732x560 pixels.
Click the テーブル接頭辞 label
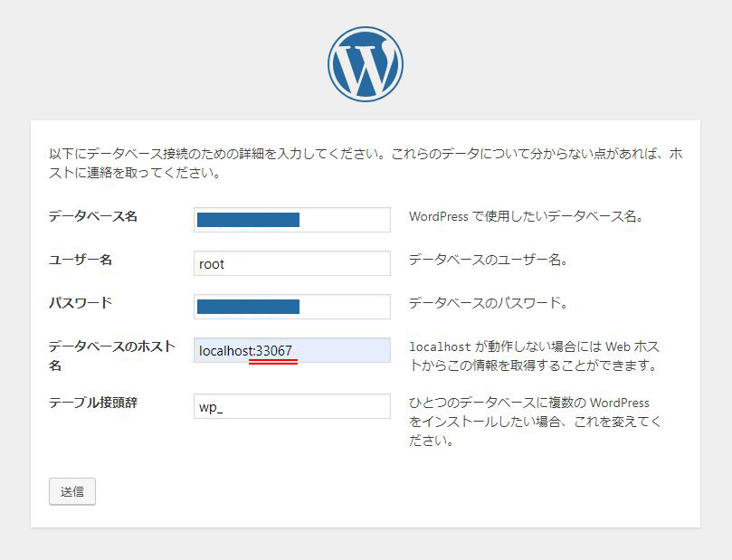click(93, 402)
